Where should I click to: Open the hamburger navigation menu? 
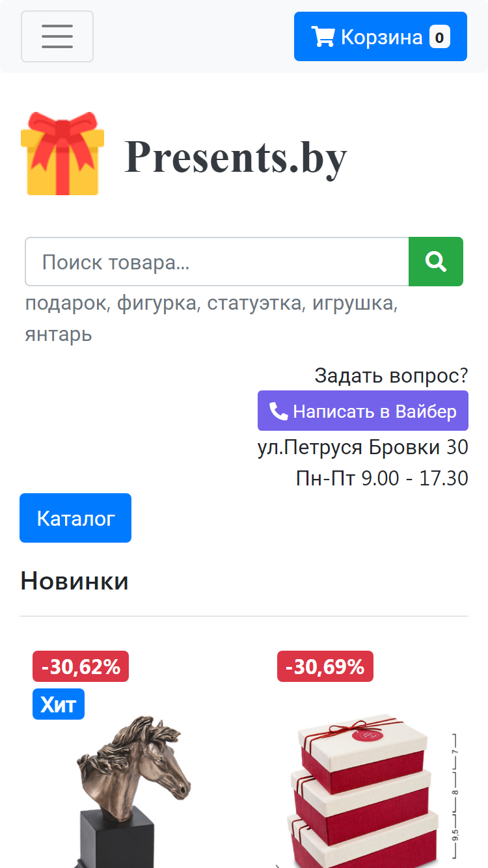[x=57, y=36]
